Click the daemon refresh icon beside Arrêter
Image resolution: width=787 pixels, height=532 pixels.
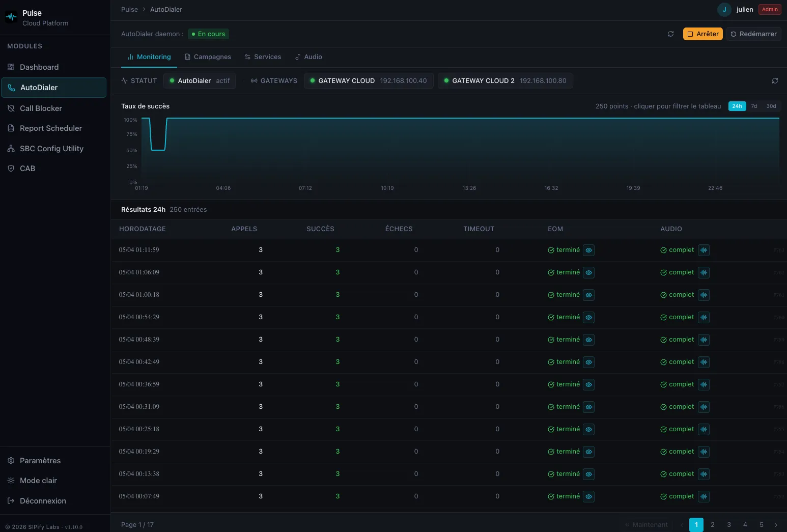670,34
